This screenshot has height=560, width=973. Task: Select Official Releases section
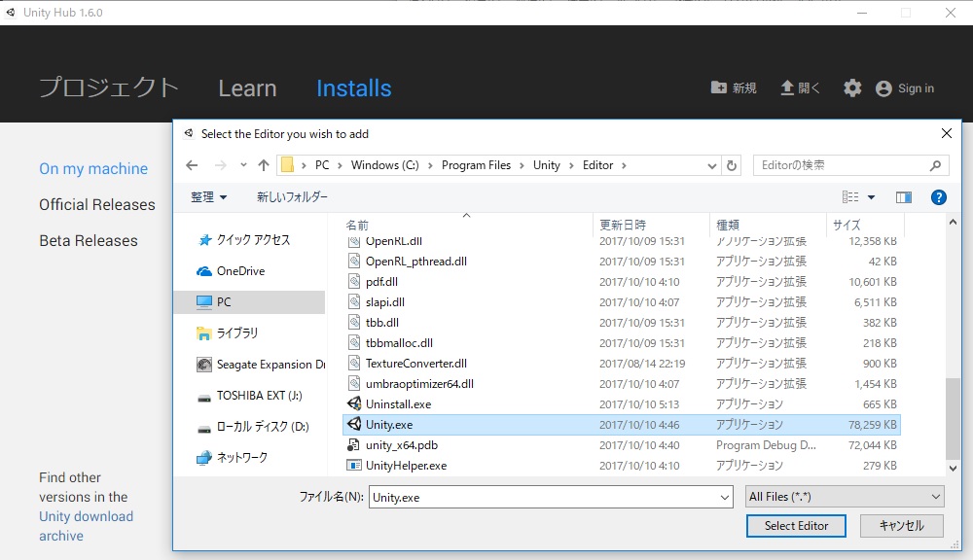click(96, 204)
